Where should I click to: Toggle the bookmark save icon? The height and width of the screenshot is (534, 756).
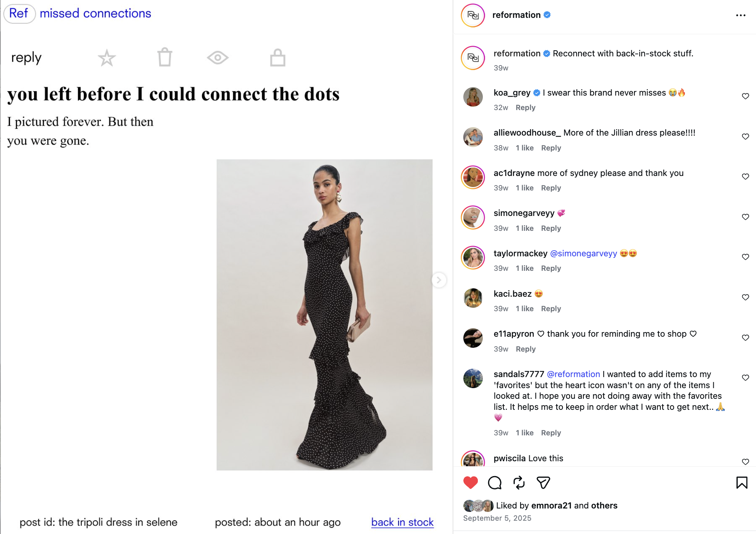click(x=742, y=483)
